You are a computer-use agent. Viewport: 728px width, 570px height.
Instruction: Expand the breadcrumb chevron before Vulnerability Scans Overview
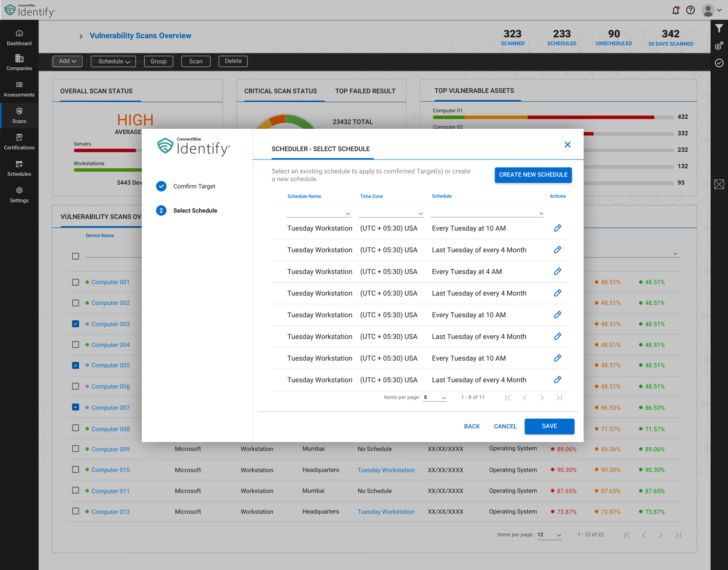coord(81,36)
